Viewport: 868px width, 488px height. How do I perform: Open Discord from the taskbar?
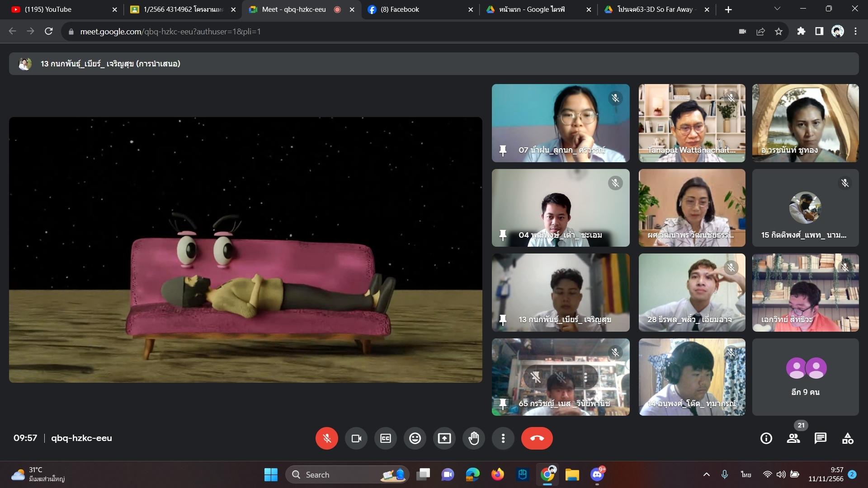pos(597,474)
